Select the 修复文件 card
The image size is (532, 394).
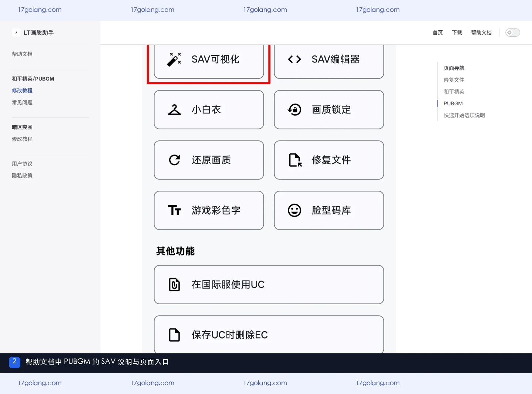(x=329, y=160)
